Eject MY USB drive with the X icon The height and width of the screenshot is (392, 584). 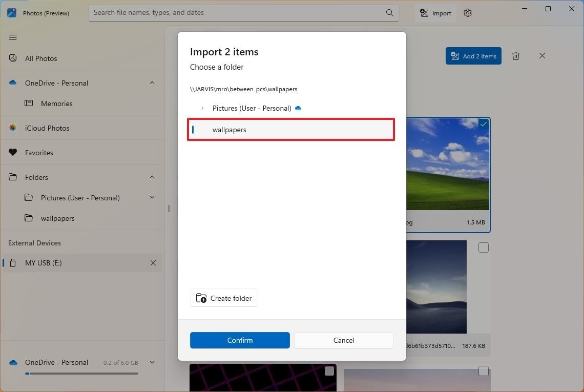(x=153, y=263)
